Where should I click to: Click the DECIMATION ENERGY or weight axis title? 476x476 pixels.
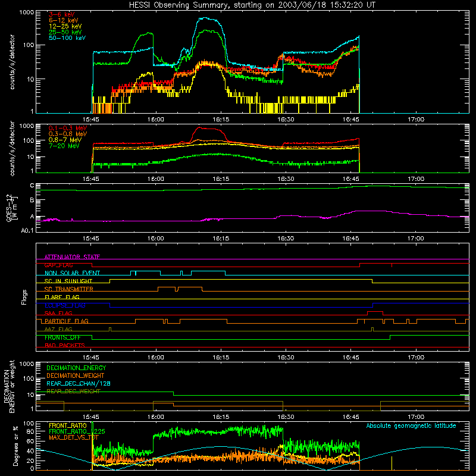(9, 386)
